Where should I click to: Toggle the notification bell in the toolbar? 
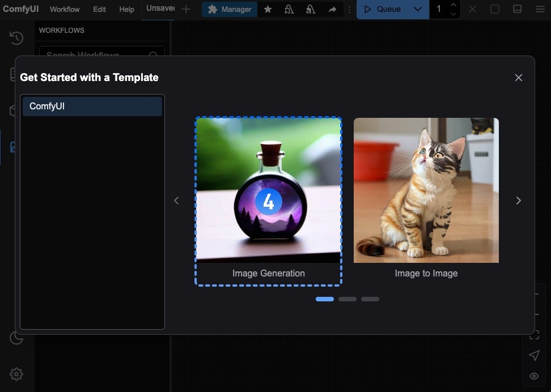pyautogui.click(x=289, y=9)
